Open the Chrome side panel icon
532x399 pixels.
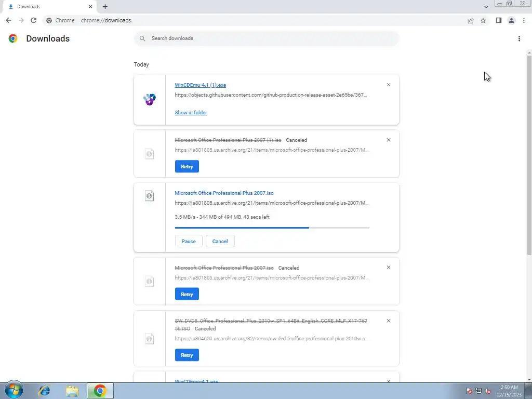pyautogui.click(x=498, y=20)
